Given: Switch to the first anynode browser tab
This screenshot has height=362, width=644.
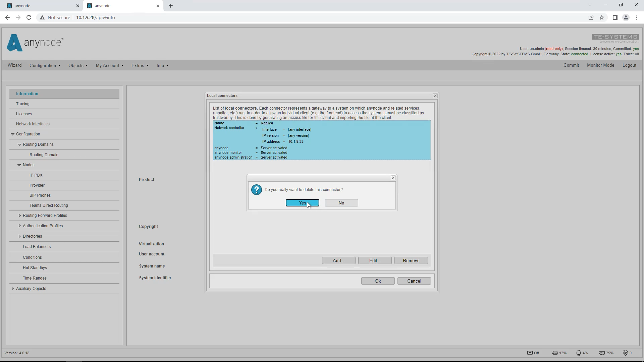Looking at the screenshot, I should point(42,6).
